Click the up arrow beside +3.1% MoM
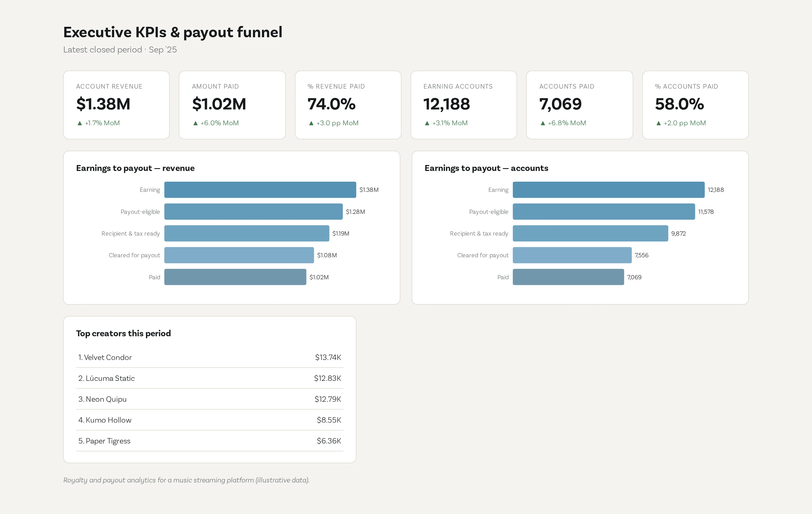 pyautogui.click(x=427, y=123)
